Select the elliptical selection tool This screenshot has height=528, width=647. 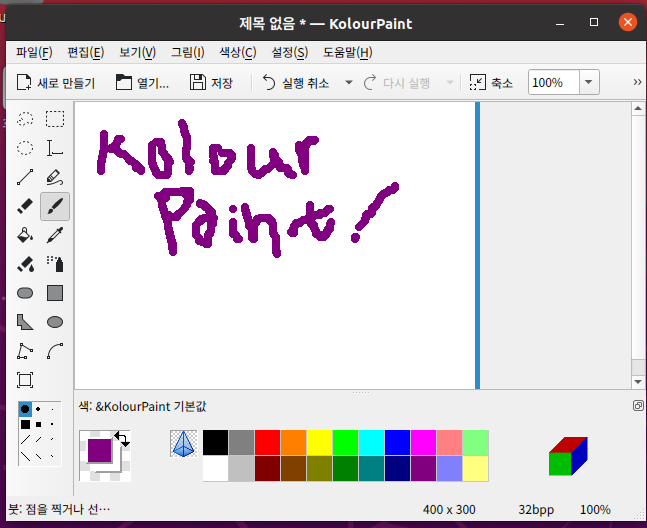25,148
